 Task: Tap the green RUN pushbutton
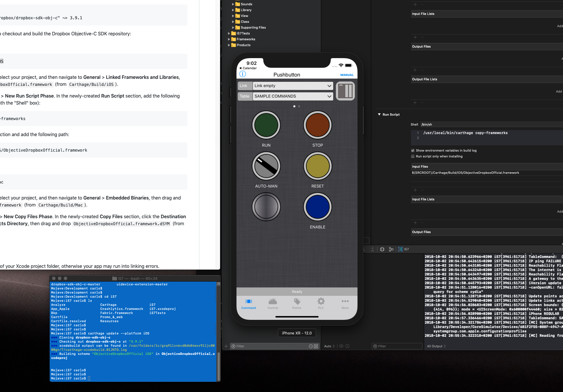point(266,125)
